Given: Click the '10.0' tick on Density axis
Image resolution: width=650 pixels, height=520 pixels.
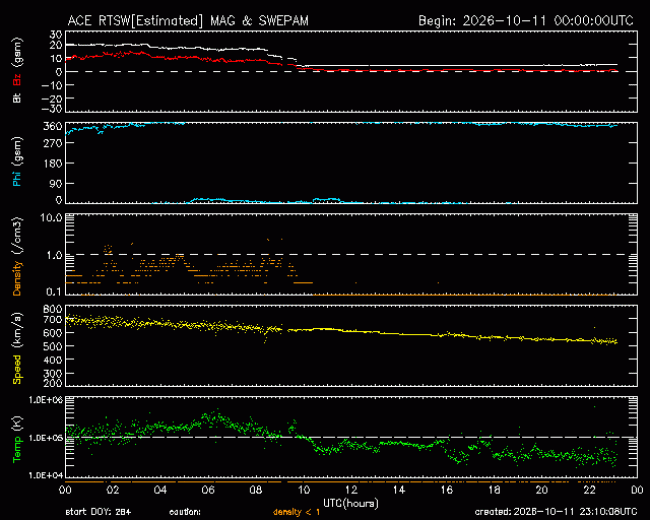Looking at the screenshot, I should coord(51,218).
